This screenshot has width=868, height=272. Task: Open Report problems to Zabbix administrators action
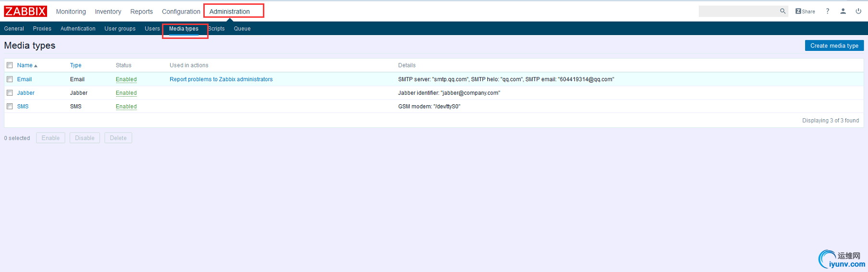(221, 79)
